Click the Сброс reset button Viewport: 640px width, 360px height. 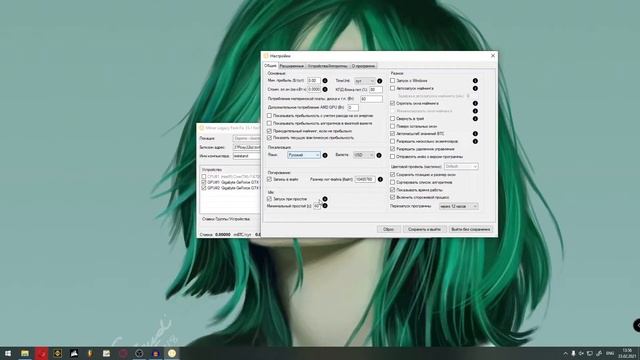click(388, 229)
